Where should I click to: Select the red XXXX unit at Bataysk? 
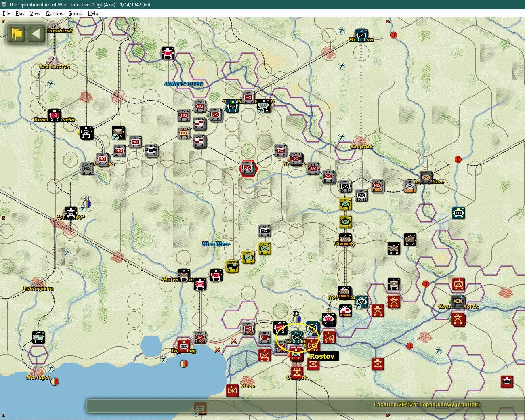(x=297, y=373)
